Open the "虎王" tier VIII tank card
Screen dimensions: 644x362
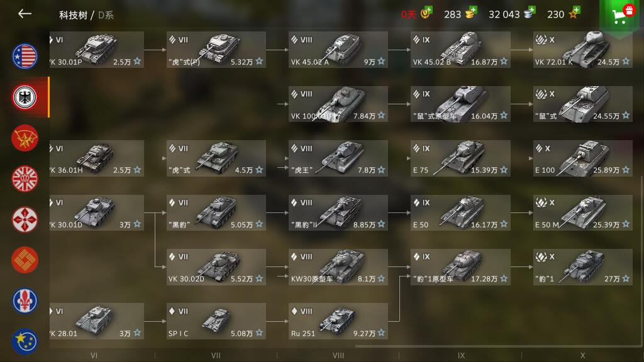click(338, 158)
